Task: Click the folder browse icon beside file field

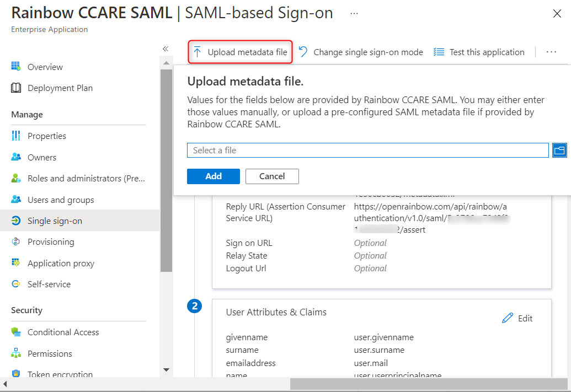Action: [559, 150]
